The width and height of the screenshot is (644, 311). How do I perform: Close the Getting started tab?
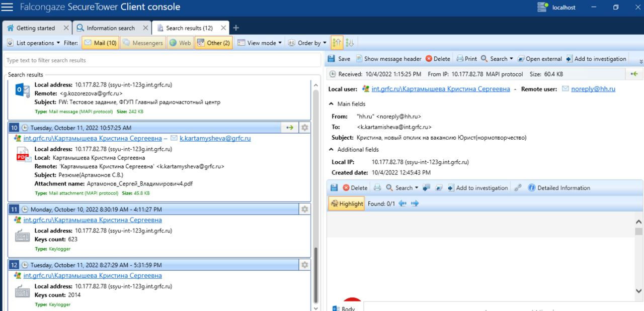(x=66, y=28)
